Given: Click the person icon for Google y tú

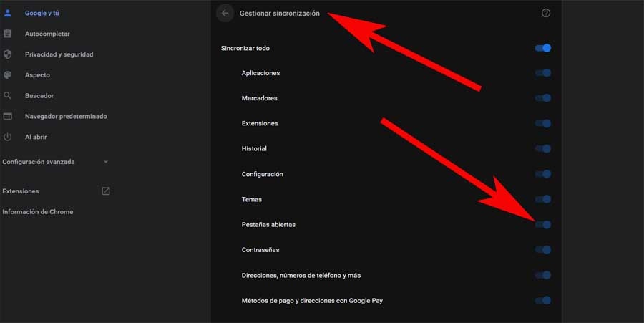Looking at the screenshot, I should tap(7, 13).
